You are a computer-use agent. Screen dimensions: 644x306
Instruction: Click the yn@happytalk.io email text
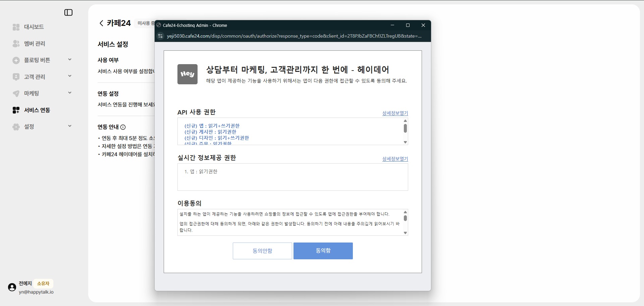tap(36, 292)
